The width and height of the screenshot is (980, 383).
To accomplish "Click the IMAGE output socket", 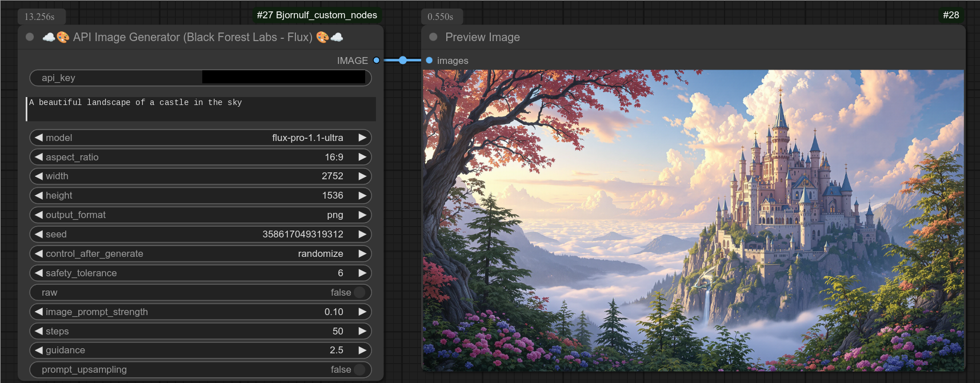I will coord(376,61).
